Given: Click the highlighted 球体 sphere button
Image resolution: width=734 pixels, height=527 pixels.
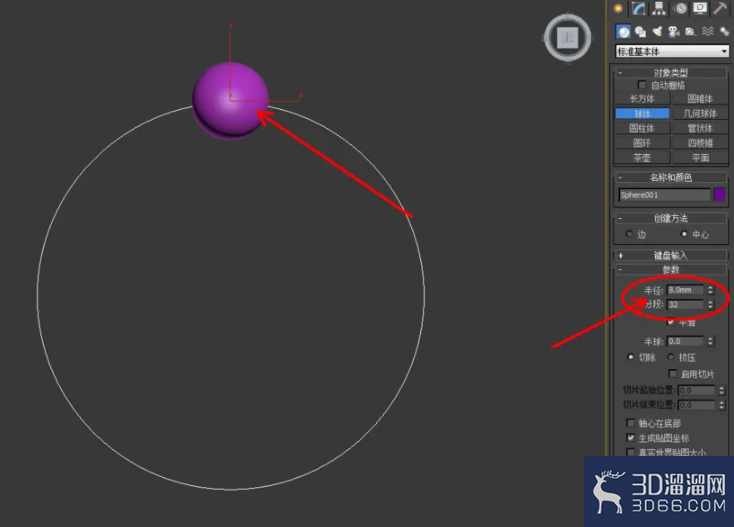Looking at the screenshot, I should coord(642,114).
